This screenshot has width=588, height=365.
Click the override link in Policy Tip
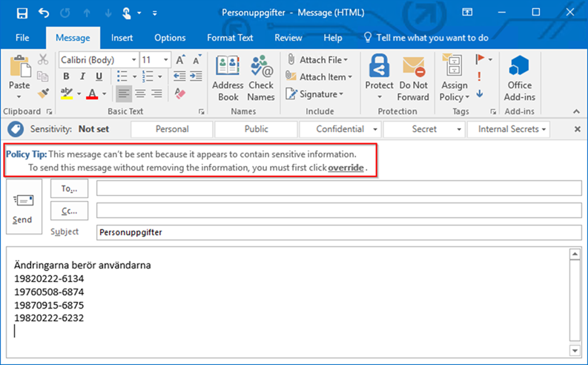coord(346,168)
